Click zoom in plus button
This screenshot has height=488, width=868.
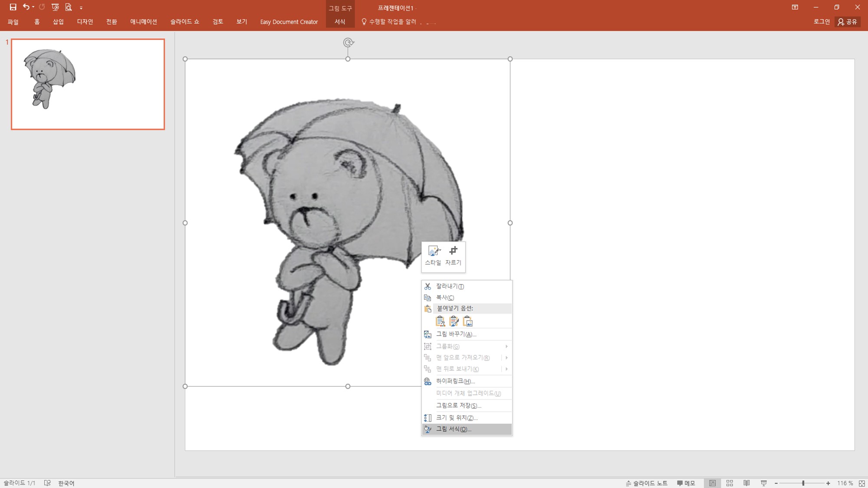tap(828, 483)
